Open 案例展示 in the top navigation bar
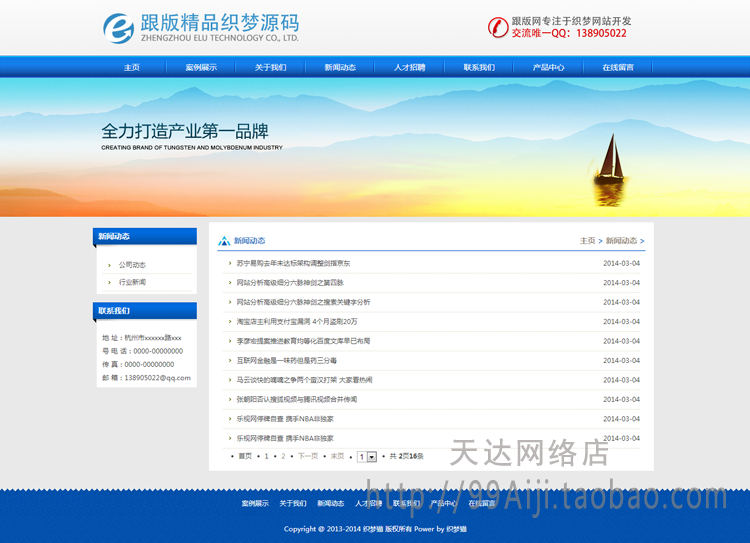750x543 pixels. [x=201, y=67]
